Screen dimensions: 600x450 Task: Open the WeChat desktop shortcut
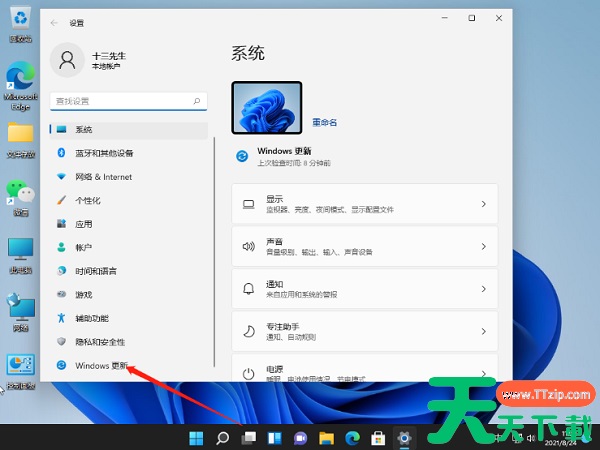point(21,198)
